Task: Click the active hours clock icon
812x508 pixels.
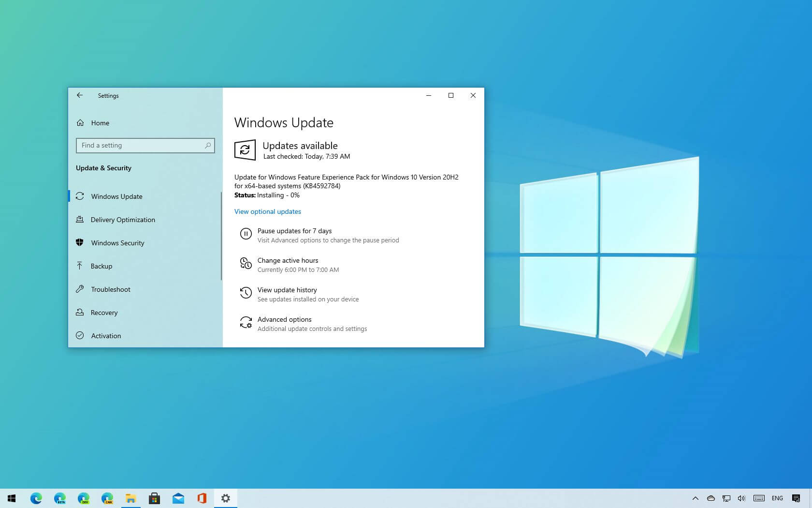Action: point(246,263)
